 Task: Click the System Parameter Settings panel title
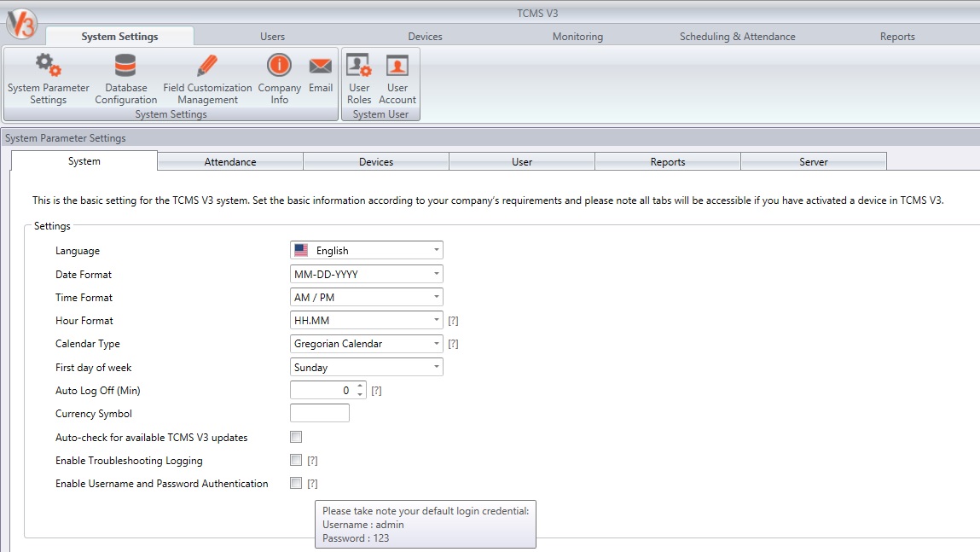click(x=65, y=138)
